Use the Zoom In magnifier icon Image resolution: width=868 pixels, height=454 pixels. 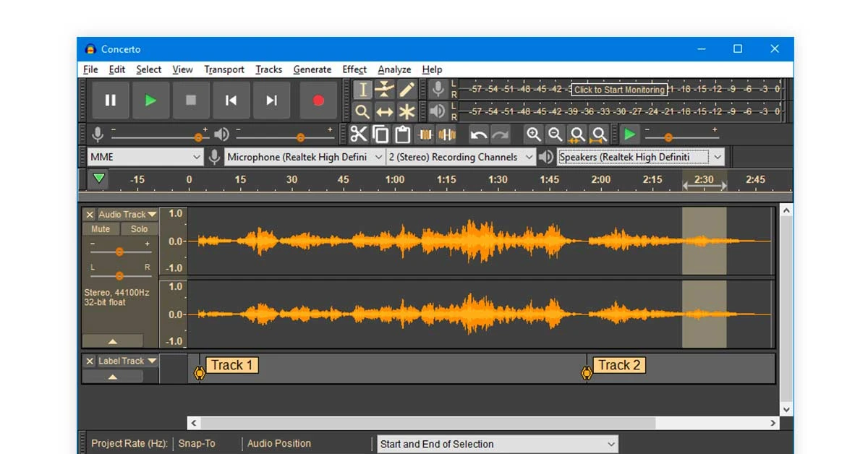click(534, 134)
